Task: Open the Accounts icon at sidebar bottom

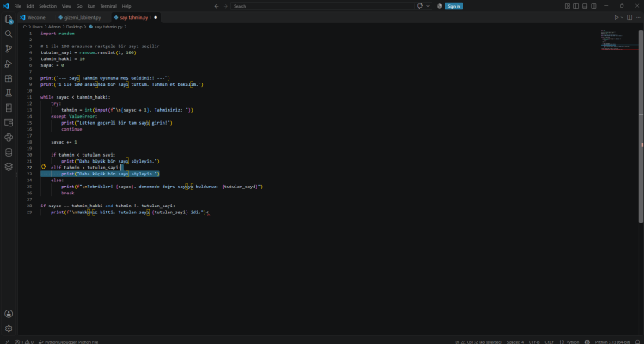Action: (9, 314)
